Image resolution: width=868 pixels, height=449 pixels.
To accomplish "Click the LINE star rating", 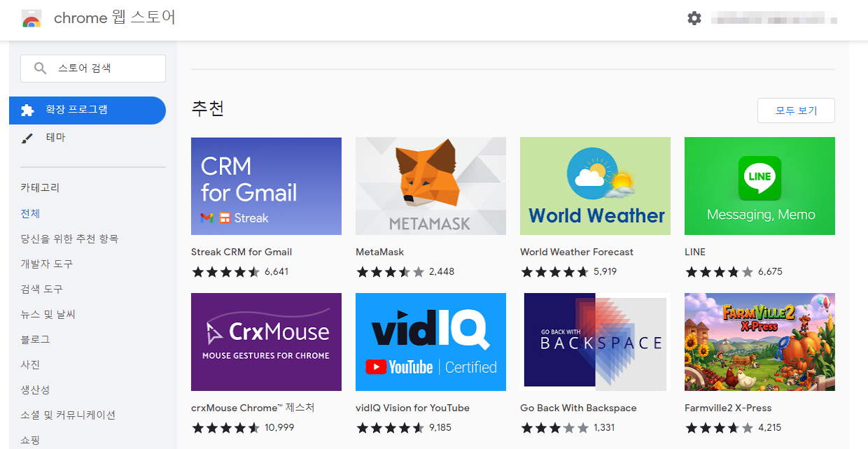I will coord(719,271).
